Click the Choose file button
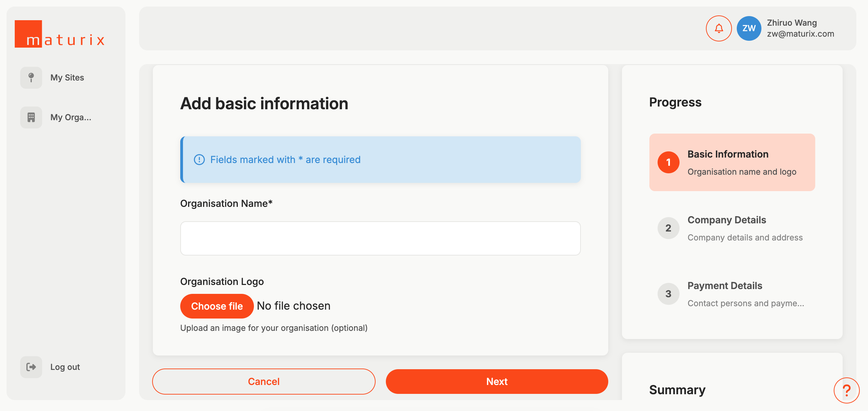The image size is (868, 411). [x=217, y=306]
